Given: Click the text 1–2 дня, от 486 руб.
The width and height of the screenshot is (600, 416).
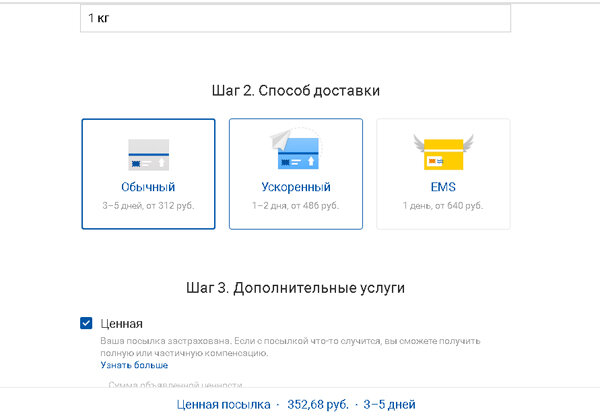Looking at the screenshot, I should (295, 206).
